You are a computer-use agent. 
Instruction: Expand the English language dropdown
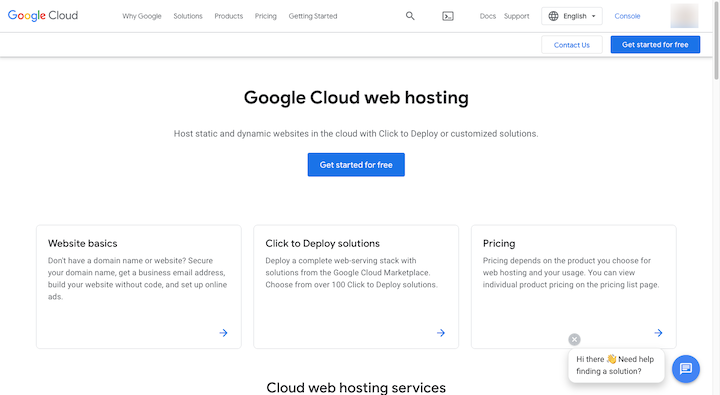click(572, 16)
